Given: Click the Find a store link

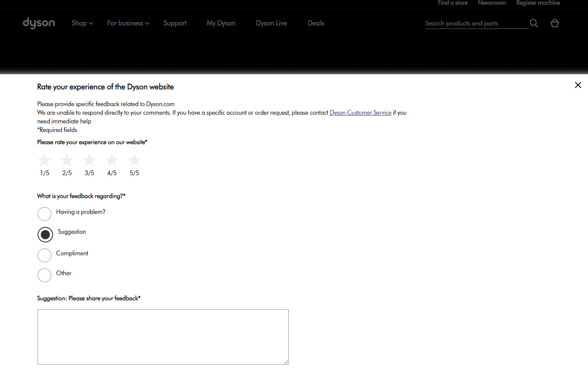Looking at the screenshot, I should tap(453, 3).
